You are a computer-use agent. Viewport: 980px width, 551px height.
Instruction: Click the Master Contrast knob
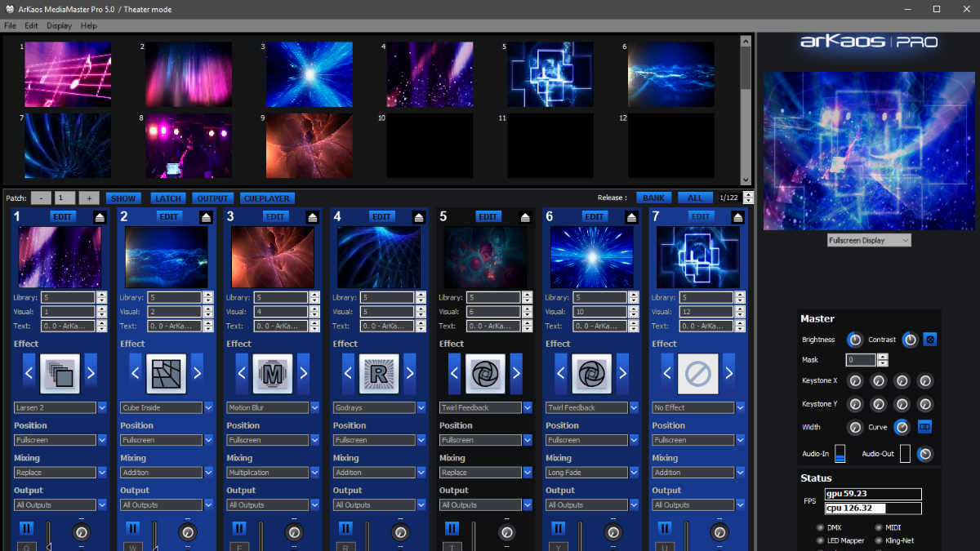(909, 340)
